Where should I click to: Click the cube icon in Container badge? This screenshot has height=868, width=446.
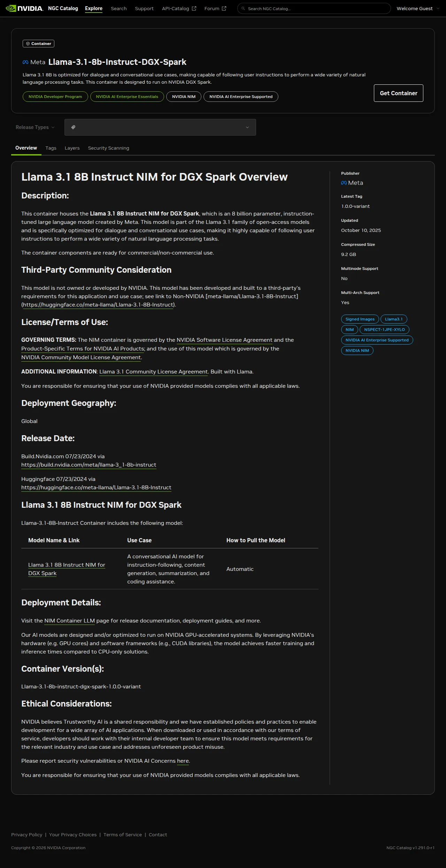[28, 44]
